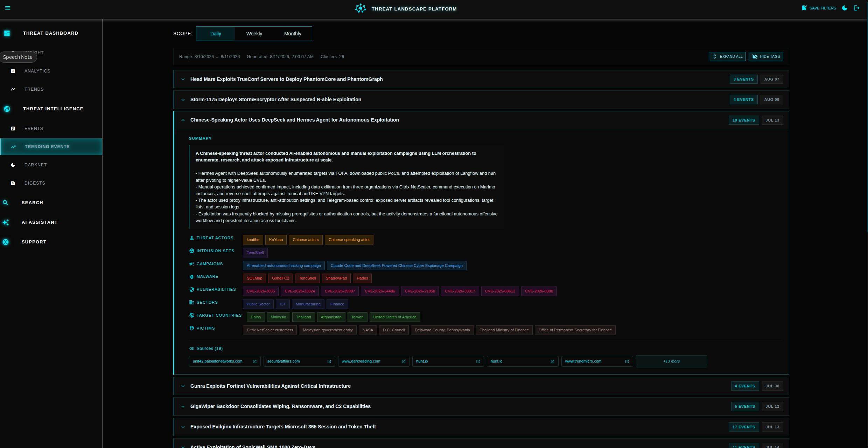Click the Sectors building icon
The image size is (868, 448).
pyautogui.click(x=192, y=302)
